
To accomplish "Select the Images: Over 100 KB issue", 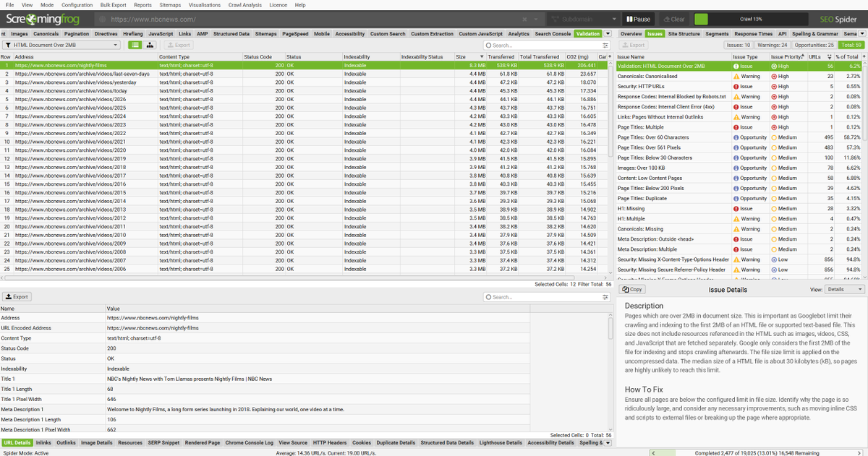I will click(741, 168).
